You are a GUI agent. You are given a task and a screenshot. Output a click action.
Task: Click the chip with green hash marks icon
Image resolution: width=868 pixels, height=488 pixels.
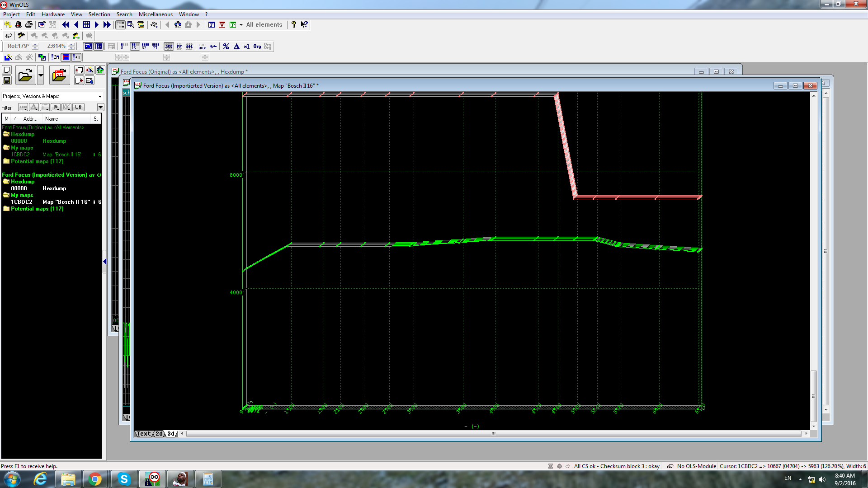[x=76, y=35]
